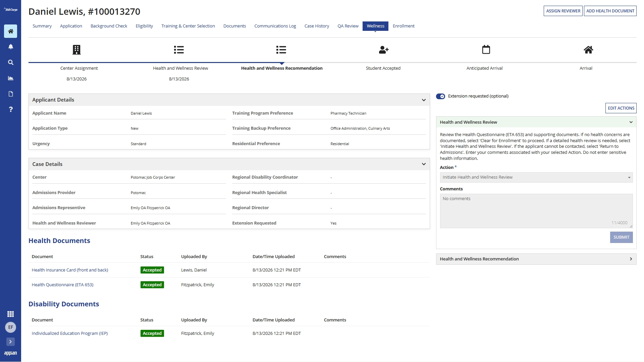This screenshot has height=362, width=644.
Task: Click the 'Lewis, Daniel' uploaded-by cell
Action: click(194, 270)
